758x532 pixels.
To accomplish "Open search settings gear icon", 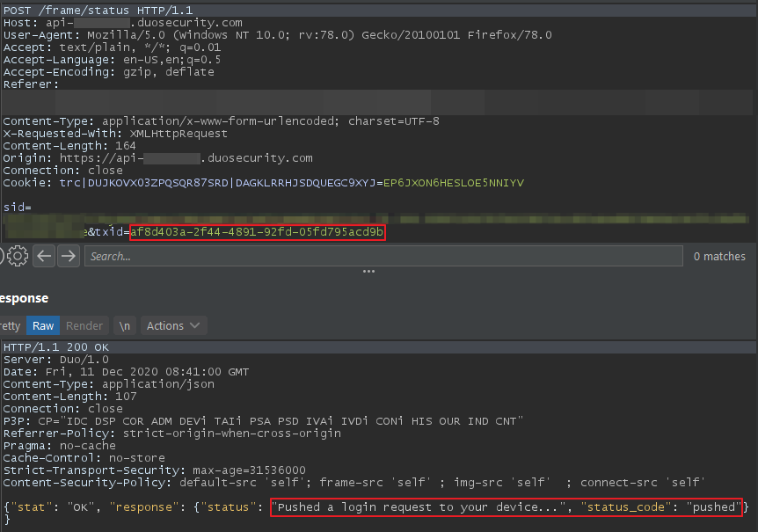I will pyautogui.click(x=18, y=256).
